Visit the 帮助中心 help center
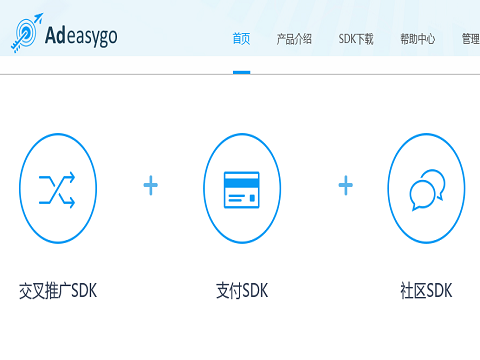 [417, 39]
